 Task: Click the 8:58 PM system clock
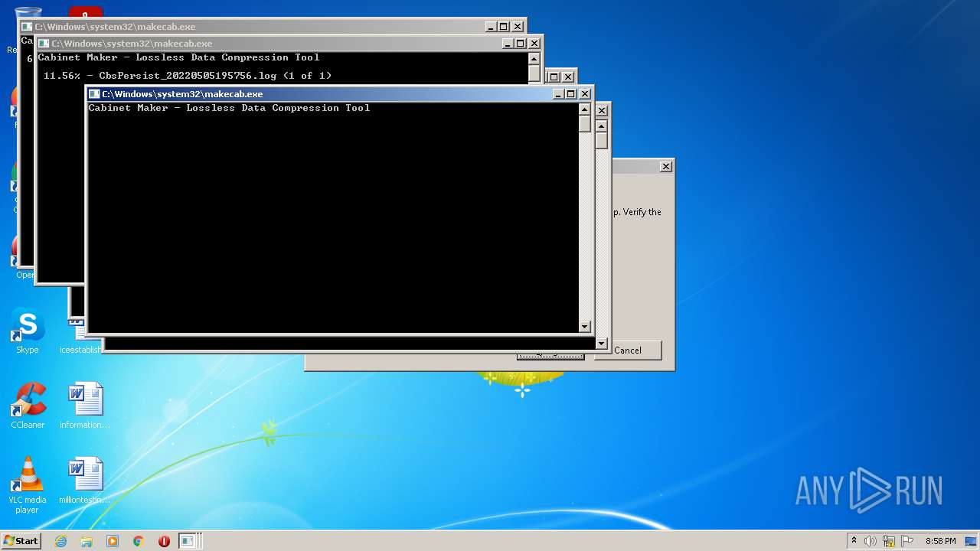pos(941,541)
